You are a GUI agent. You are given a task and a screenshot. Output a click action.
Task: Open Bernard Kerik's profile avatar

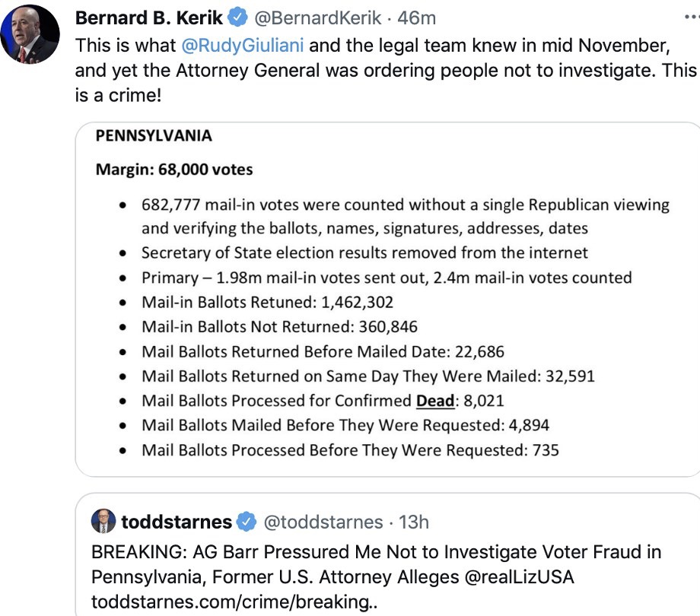coord(30,33)
